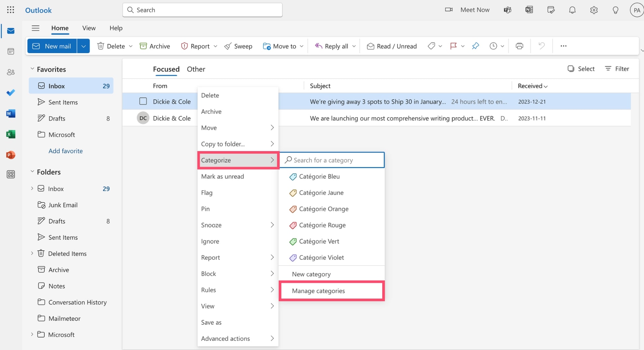Open the Tips lightbulb icon
644x350 pixels.
615,10
